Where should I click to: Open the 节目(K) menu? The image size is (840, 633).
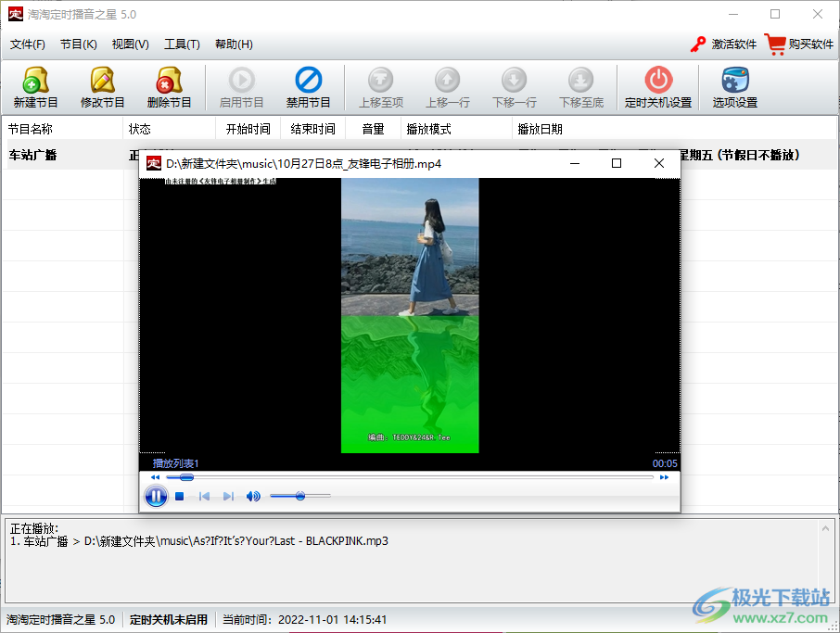point(78,44)
